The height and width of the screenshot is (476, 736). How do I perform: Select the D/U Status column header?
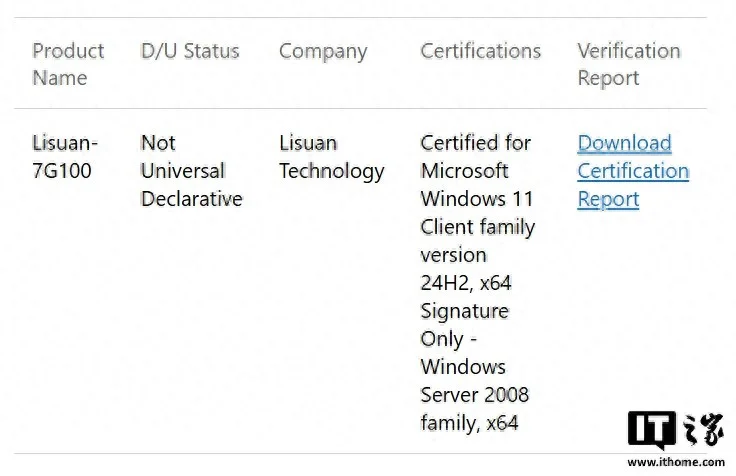190,51
